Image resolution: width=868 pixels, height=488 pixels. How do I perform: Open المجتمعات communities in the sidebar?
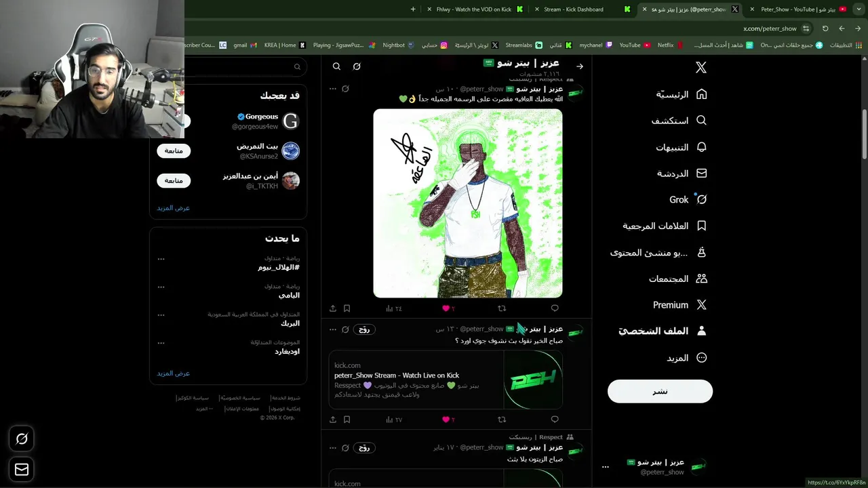click(677, 279)
